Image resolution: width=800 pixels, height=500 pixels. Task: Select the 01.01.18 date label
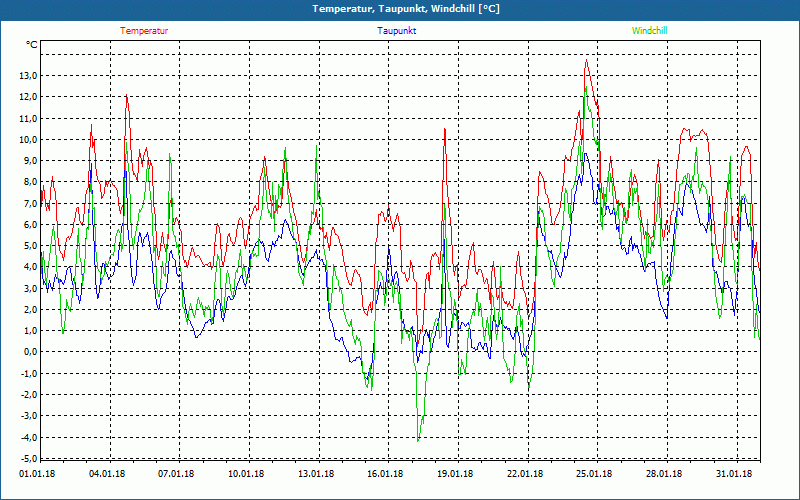point(38,475)
